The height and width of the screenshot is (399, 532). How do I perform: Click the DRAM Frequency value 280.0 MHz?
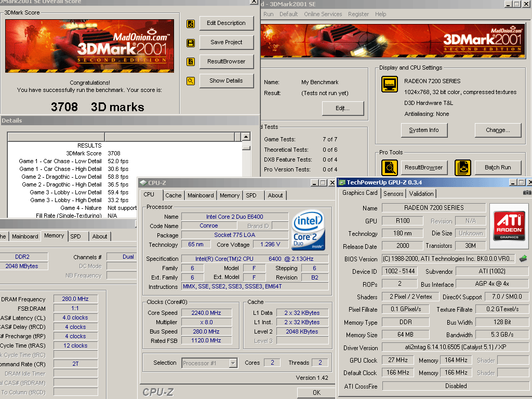pos(75,299)
